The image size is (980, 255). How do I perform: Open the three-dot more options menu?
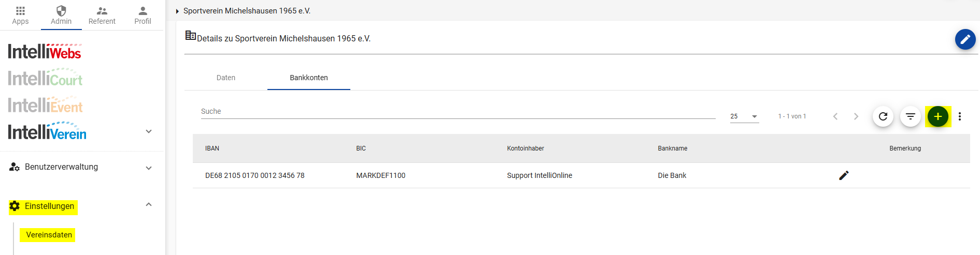[960, 116]
